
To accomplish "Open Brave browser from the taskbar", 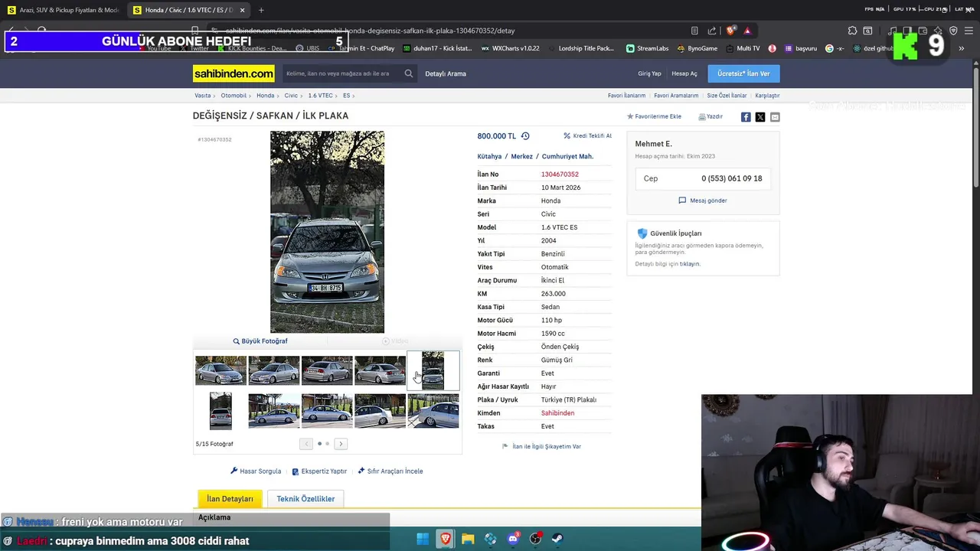I will tap(446, 539).
